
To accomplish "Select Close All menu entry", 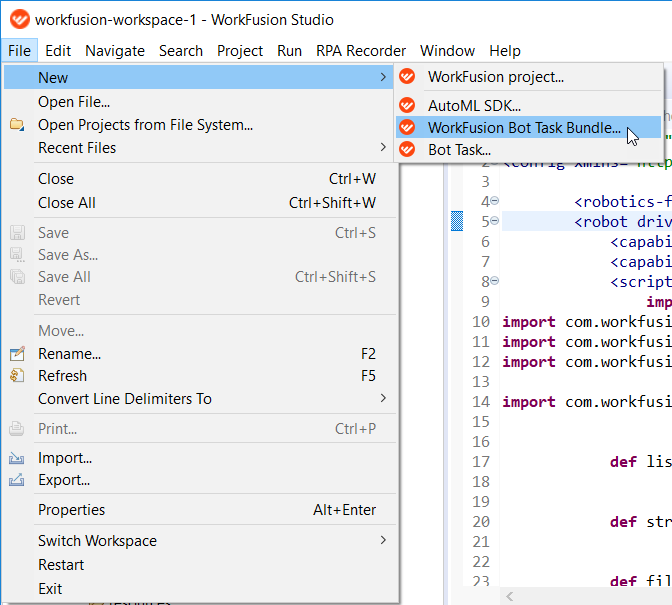I will coord(199,203).
